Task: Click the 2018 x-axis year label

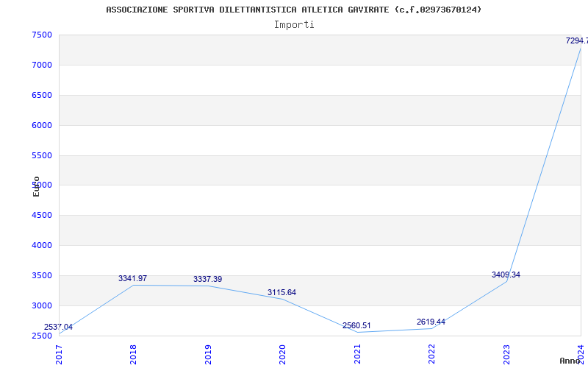Action: coord(133,355)
